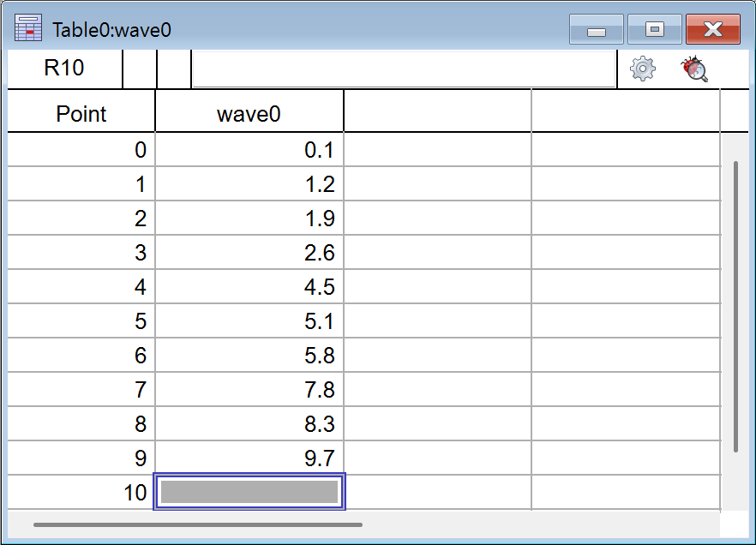756x545 pixels.
Task: Click the highlighted empty cell in row 10
Action: [249, 492]
